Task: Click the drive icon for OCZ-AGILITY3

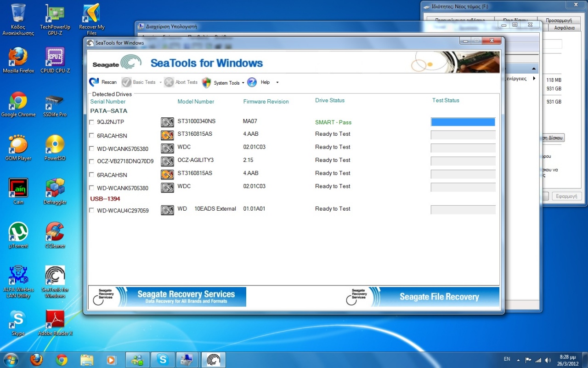Action: [x=167, y=161]
